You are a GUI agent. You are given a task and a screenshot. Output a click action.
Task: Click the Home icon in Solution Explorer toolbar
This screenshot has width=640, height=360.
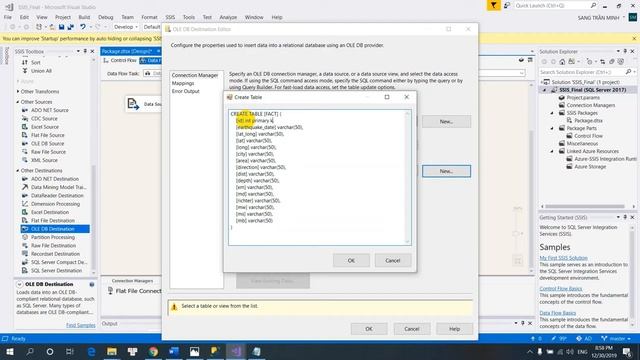point(562,62)
